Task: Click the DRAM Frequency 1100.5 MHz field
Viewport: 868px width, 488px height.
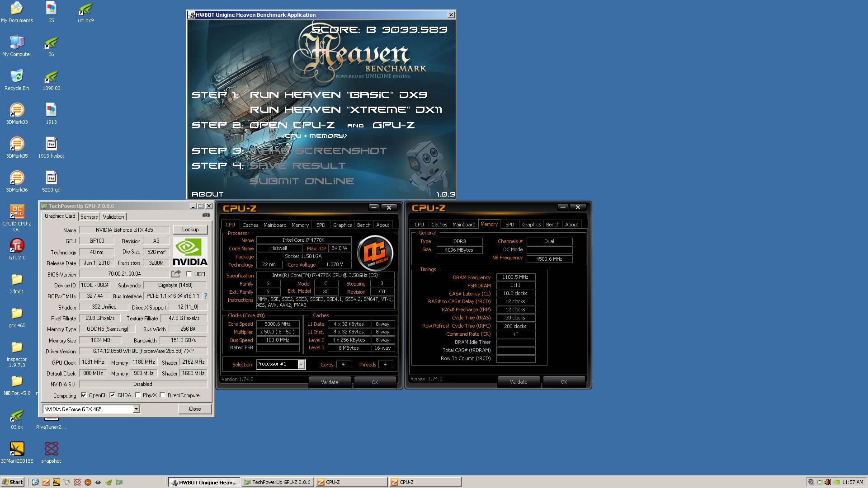Action: [x=515, y=277]
